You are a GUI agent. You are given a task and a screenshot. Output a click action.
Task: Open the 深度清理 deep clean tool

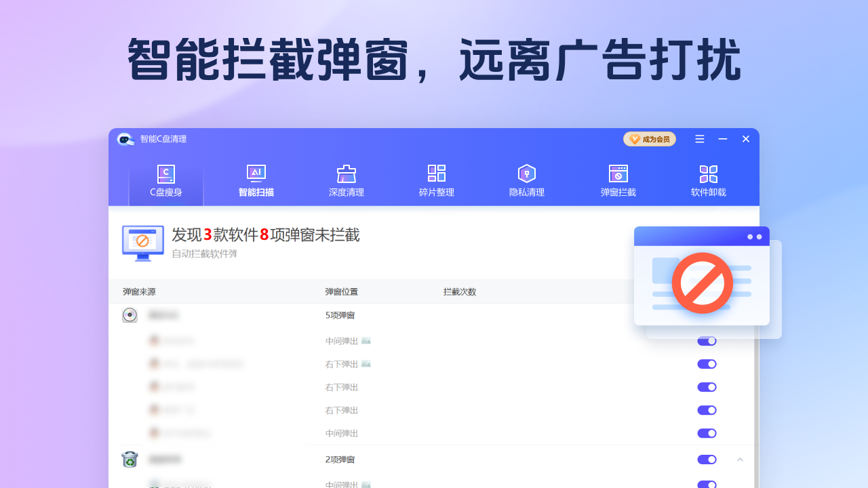346,174
